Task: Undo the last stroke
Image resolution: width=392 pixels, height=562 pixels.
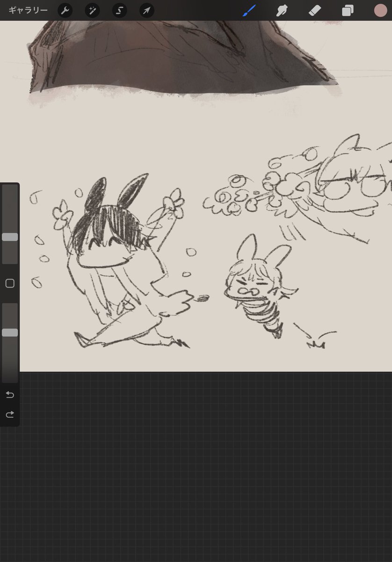Action: [10, 395]
